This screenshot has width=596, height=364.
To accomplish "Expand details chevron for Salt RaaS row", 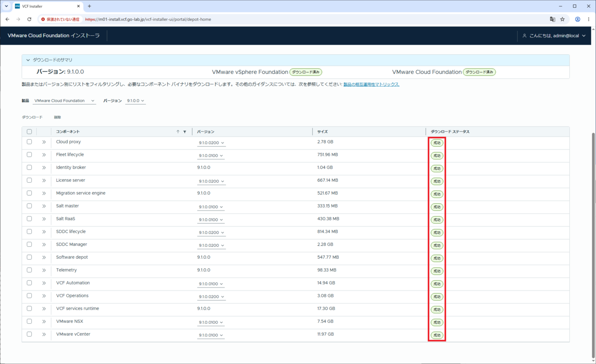I will click(x=44, y=219).
